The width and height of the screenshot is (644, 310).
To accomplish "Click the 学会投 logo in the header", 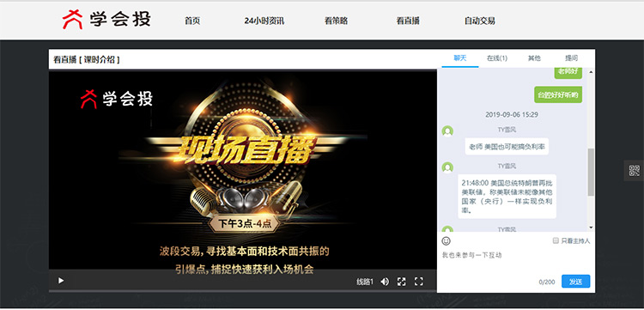I will pos(106,20).
